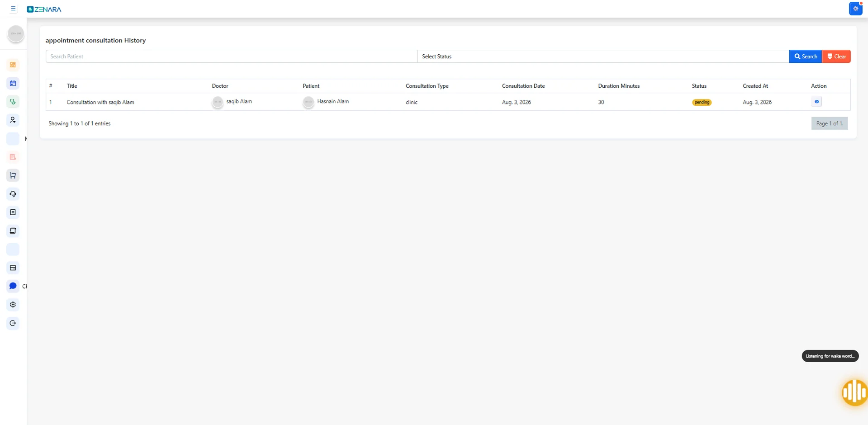Click the Hasnain Alam patient avatar
868x425 pixels.
tap(308, 102)
